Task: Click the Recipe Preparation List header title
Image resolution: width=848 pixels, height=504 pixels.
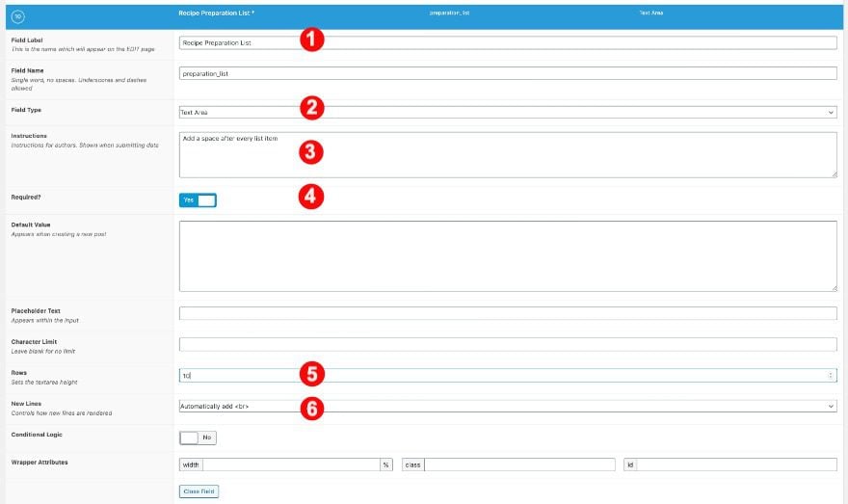Action: pyautogui.click(x=216, y=13)
